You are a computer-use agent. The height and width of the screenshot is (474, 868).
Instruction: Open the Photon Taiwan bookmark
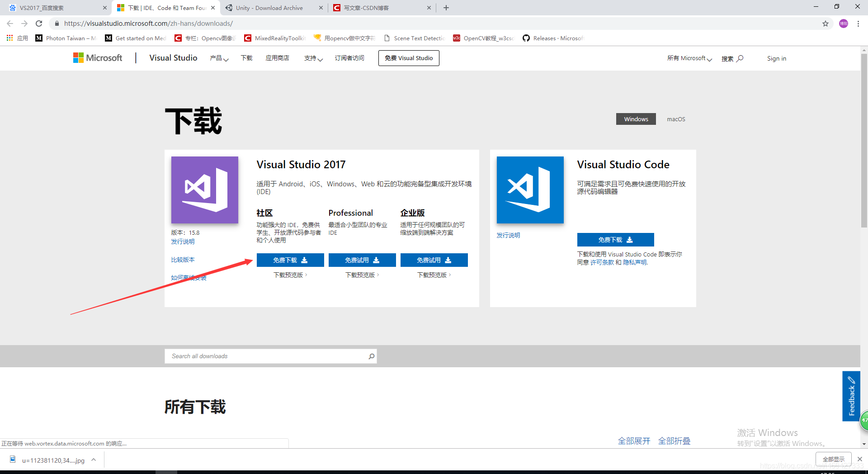pos(66,38)
